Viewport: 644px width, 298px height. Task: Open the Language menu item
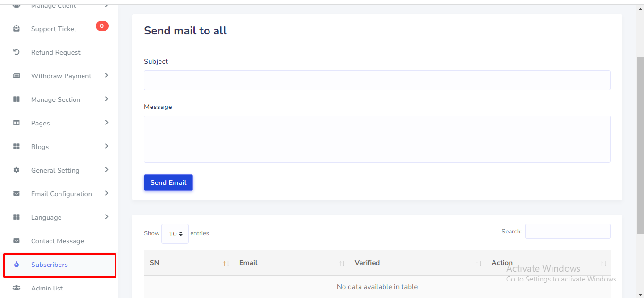(46, 217)
